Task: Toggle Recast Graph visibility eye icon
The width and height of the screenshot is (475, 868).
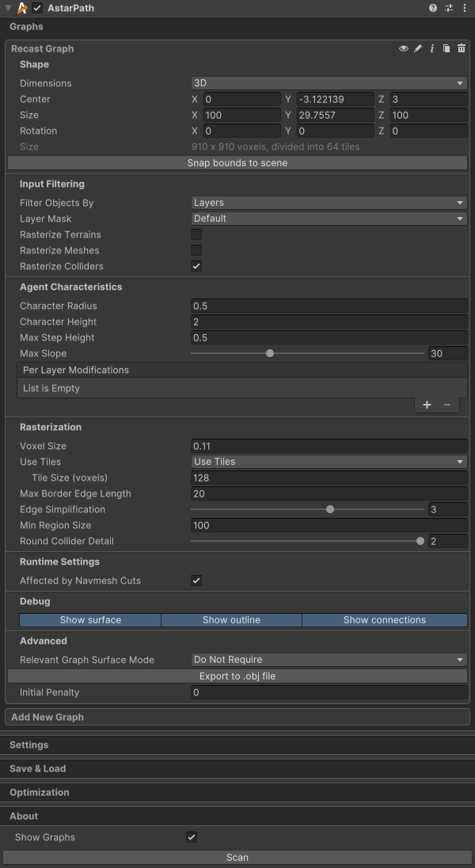Action: (404, 49)
